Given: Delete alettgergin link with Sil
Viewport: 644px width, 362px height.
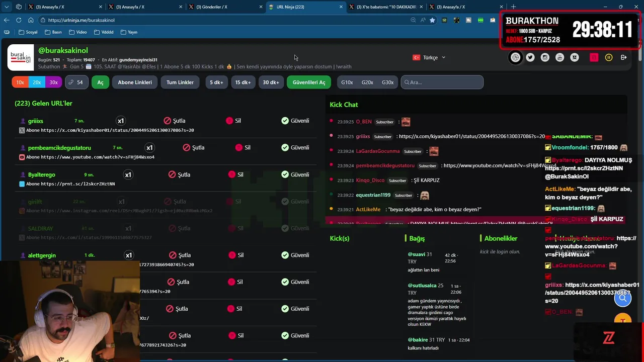Looking at the screenshot, I should click(236, 255).
